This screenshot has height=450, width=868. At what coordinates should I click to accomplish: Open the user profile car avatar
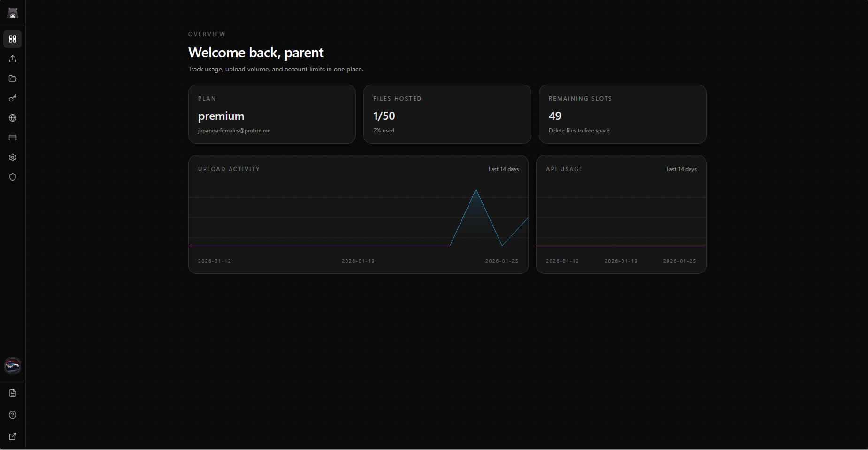pos(13,365)
